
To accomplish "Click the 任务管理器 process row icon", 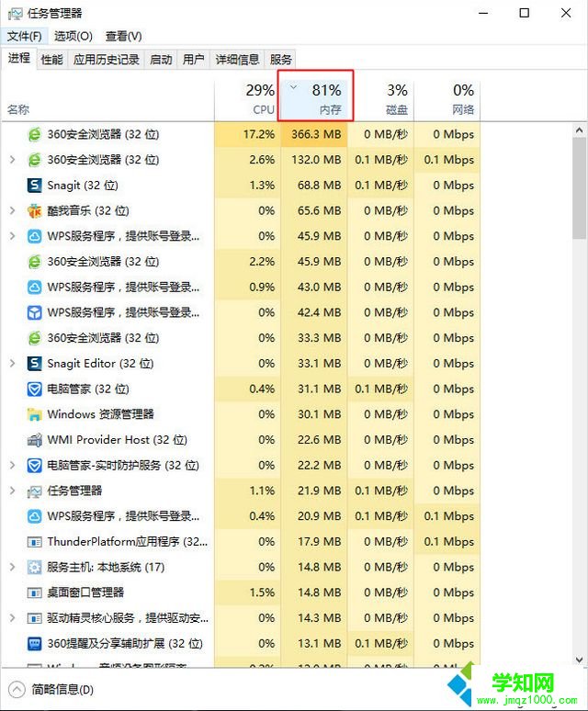I will pyautogui.click(x=35, y=491).
